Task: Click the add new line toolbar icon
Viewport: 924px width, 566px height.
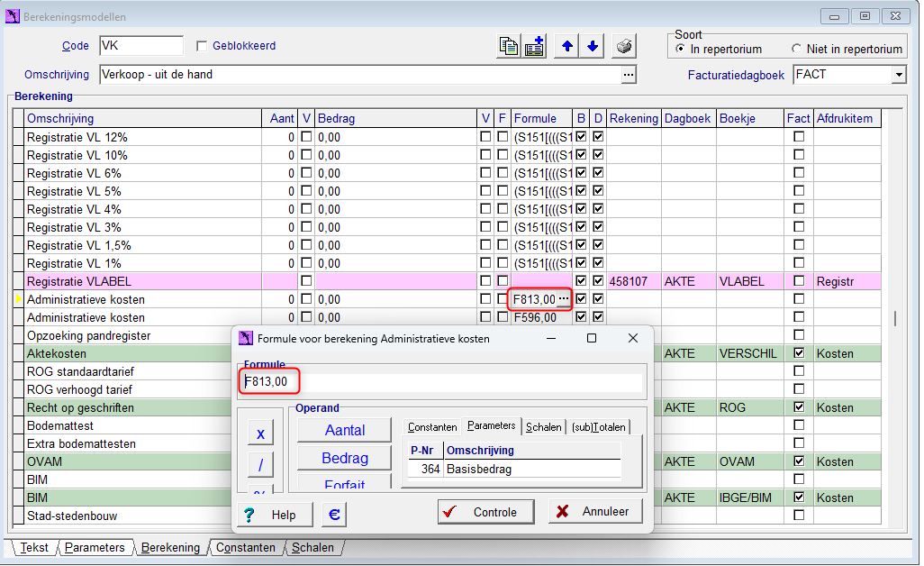Action: pos(534,46)
